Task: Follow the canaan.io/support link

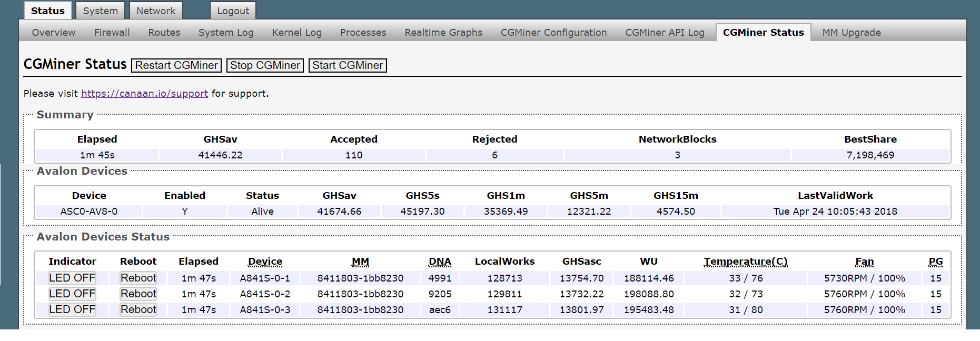Action: click(144, 94)
